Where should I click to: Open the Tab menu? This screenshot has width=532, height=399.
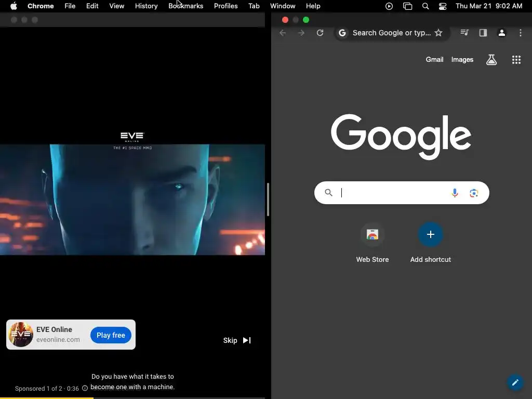(254, 6)
